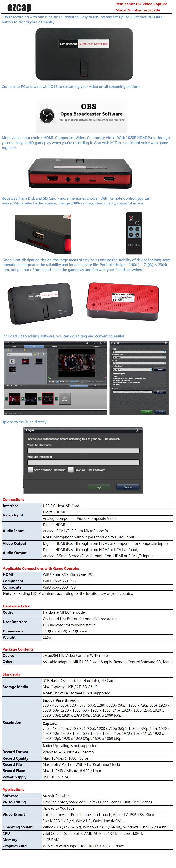Click the speaker volume icon under preview
Screen dimensions: 176x868
(67, 381)
